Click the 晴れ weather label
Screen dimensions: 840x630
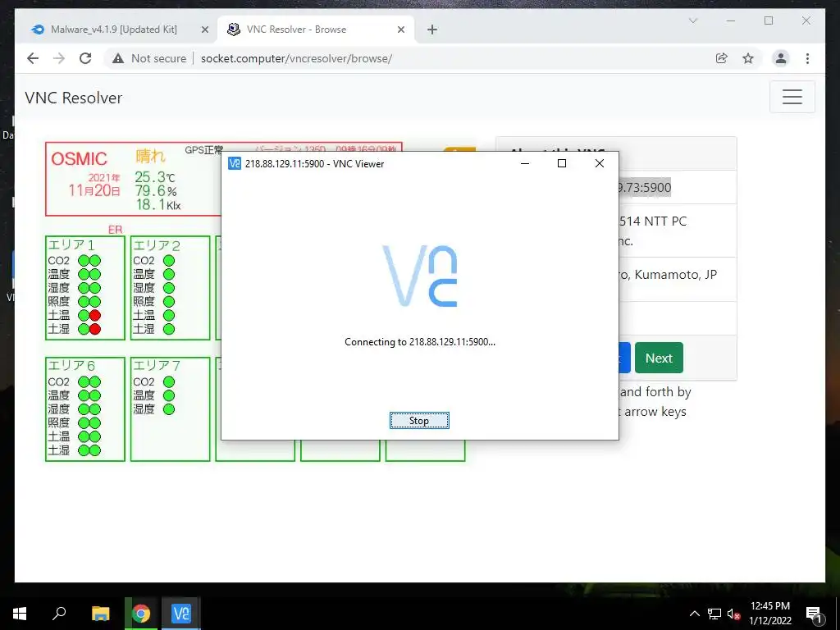point(151,156)
